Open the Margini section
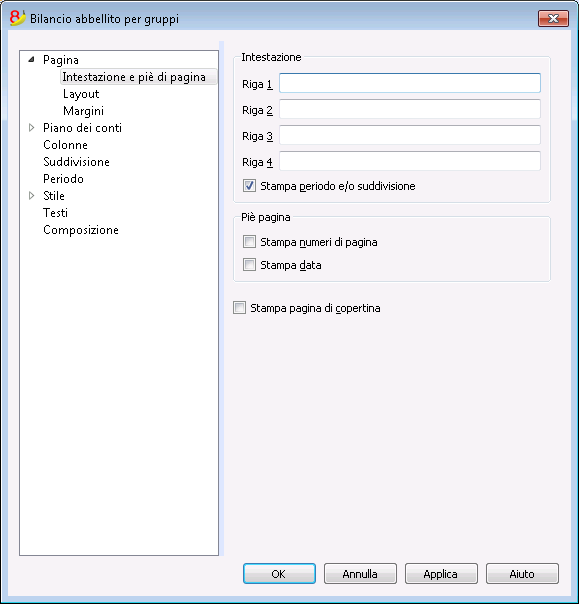Image resolution: width=579 pixels, height=604 pixels. point(83,111)
